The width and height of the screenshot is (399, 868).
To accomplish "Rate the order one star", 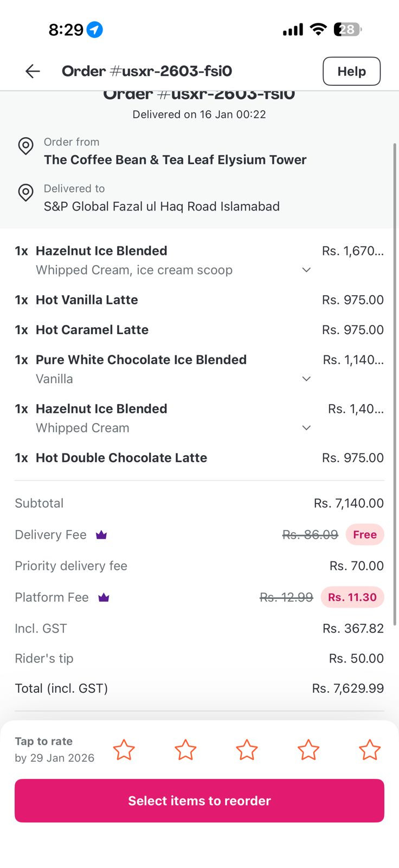I will click(124, 750).
